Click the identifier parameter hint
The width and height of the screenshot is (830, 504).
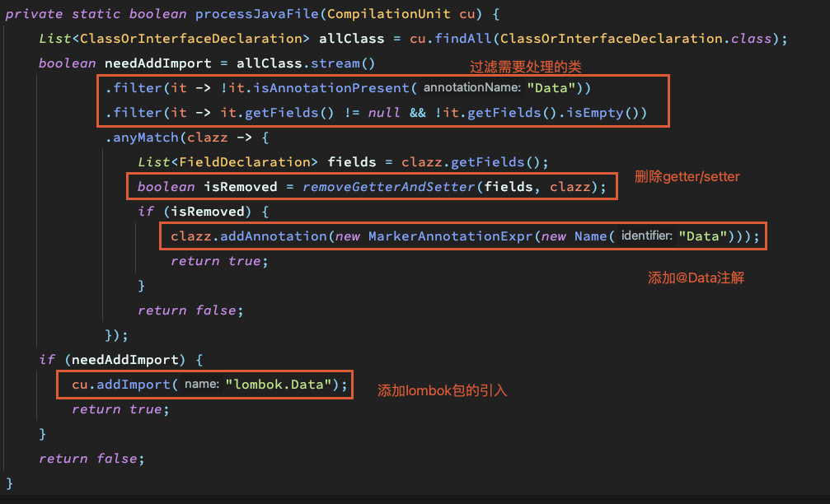646,236
